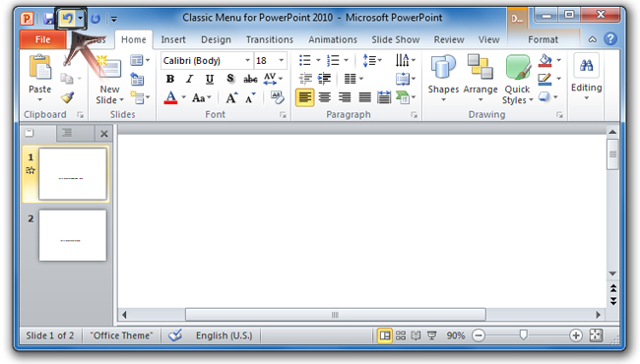Click Decrease Font Size
Screen dimensions: 640x364
[250, 97]
